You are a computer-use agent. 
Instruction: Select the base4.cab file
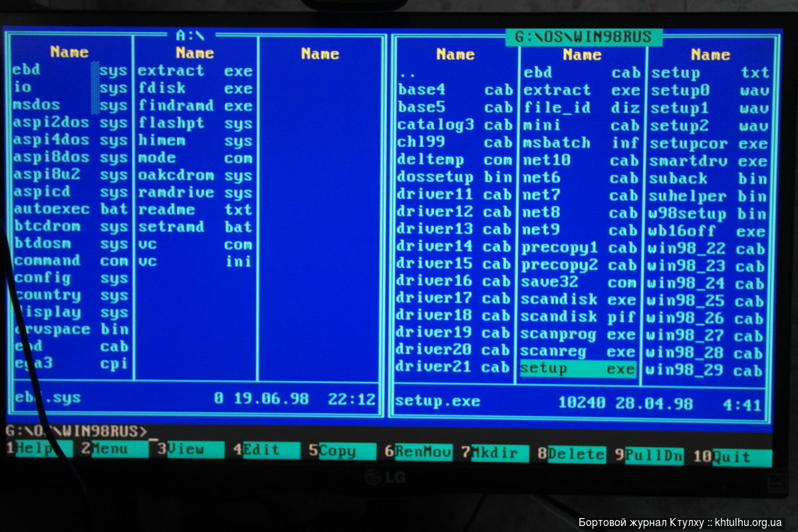(456, 90)
